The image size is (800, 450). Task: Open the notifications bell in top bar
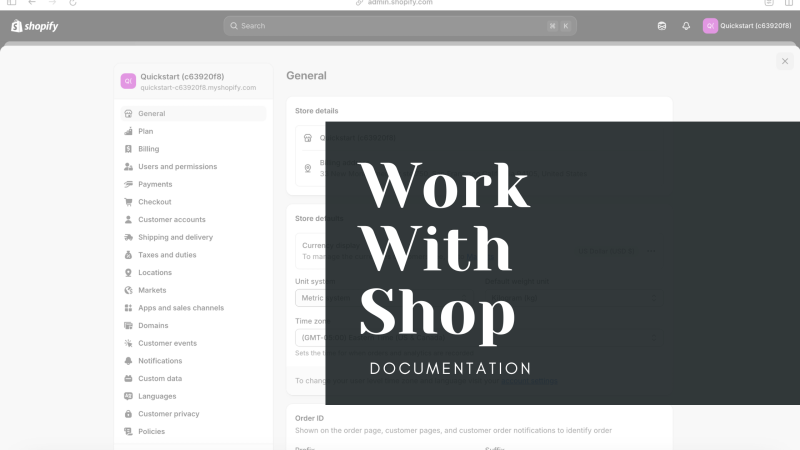coord(686,26)
